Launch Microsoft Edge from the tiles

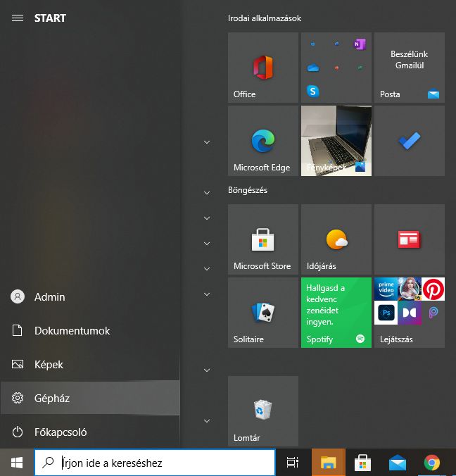click(x=263, y=141)
